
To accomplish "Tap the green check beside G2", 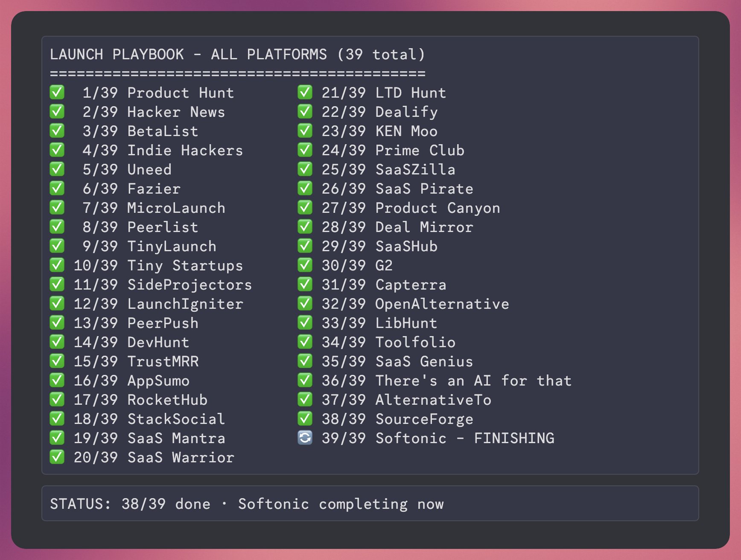I will 305,265.
